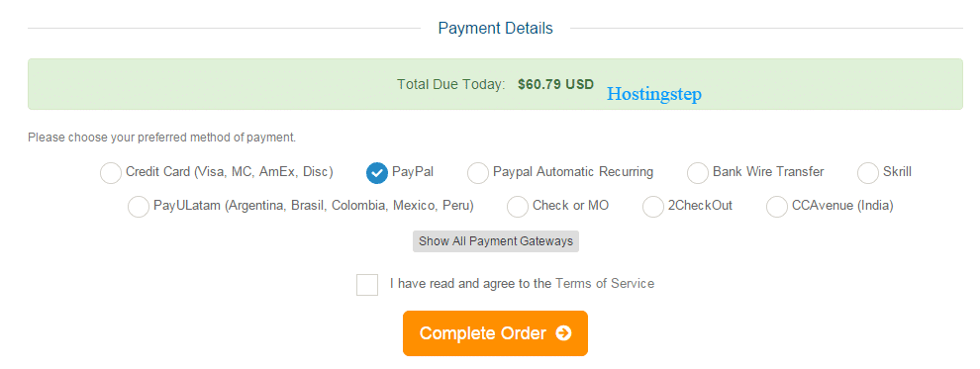Click the arrow icon in Complete Order
This screenshot has width=980, height=369.
563,333
